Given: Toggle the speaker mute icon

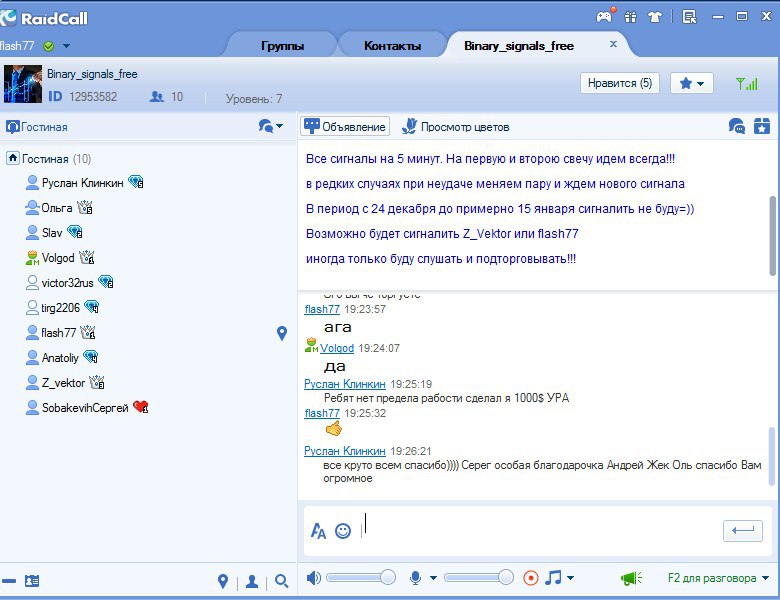Looking at the screenshot, I should tap(313, 578).
